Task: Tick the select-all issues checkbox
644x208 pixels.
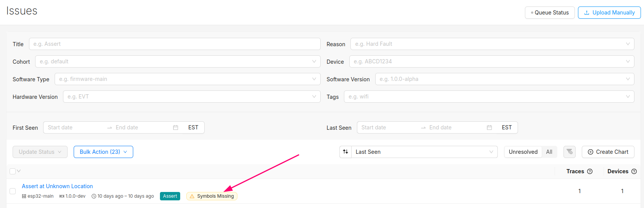Action: pos(13,171)
